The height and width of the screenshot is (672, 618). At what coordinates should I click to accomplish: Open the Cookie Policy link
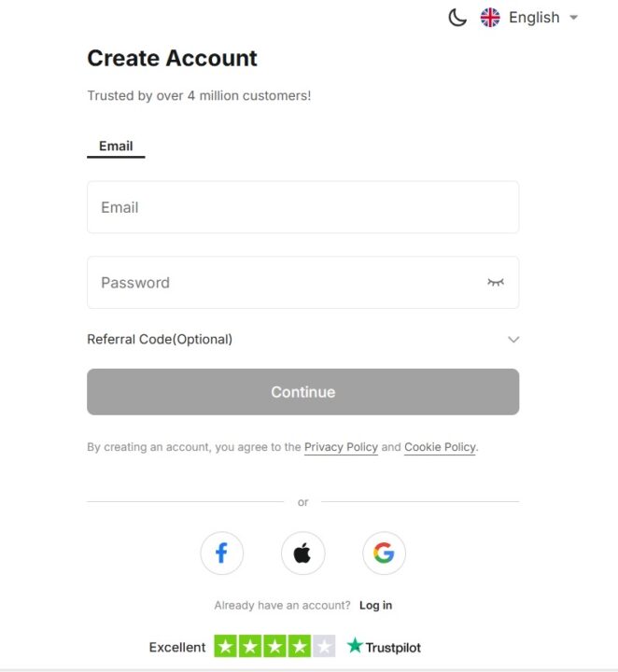coord(440,447)
